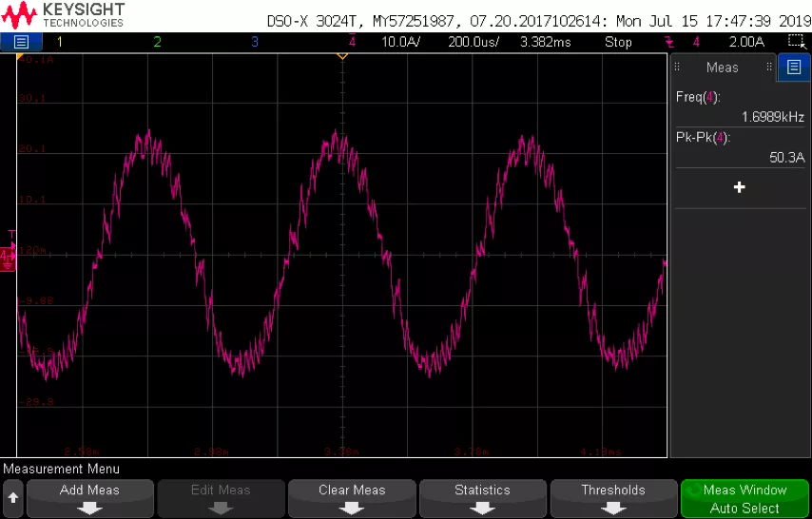The image size is (812, 519).
Task: Click the 1.6989kHz frequency value
Action: (773, 117)
